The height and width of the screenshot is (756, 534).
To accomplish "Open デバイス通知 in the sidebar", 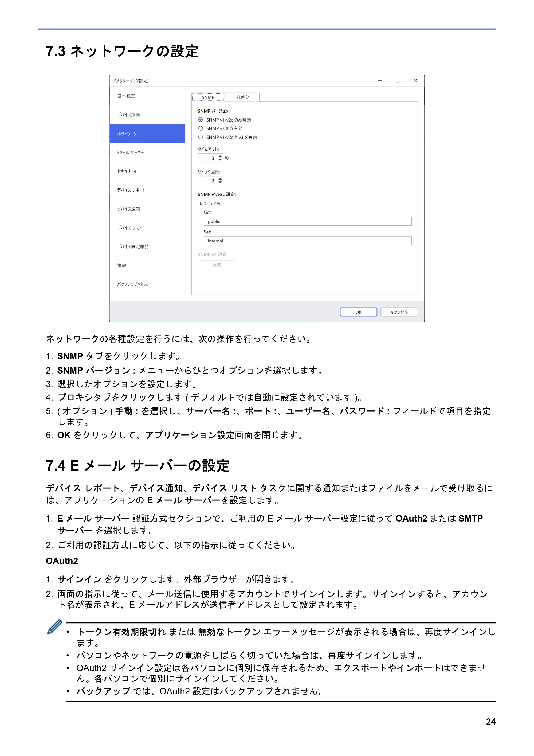I will point(147,209).
